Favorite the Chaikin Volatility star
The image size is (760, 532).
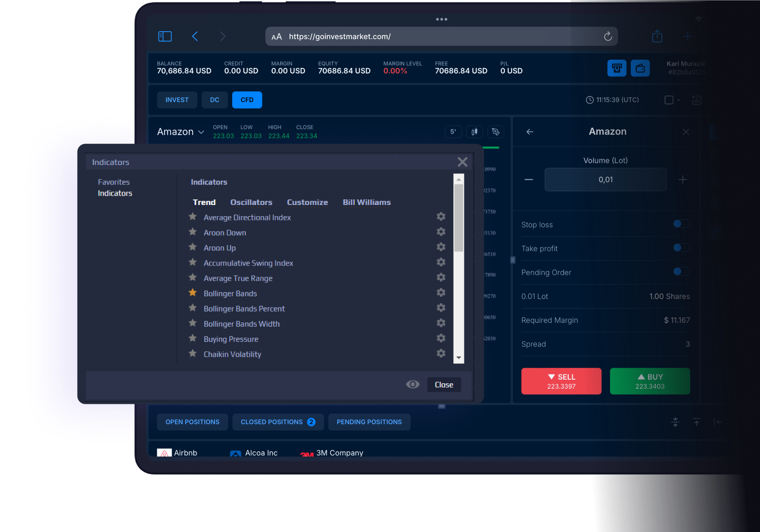[x=193, y=353]
